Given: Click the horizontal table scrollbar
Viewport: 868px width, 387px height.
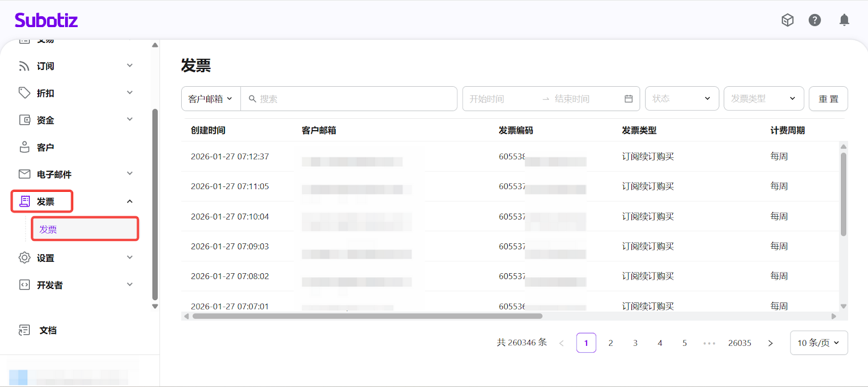Looking at the screenshot, I should (367, 316).
